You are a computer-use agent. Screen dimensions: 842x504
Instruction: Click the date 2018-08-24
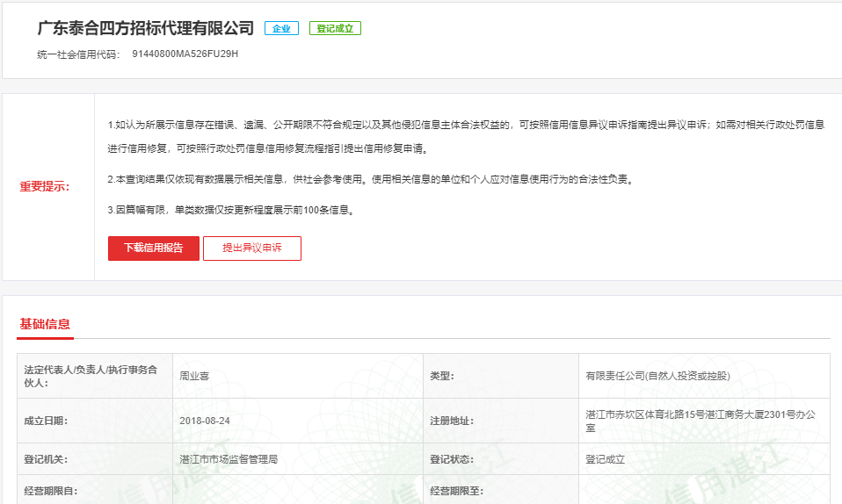(205, 421)
